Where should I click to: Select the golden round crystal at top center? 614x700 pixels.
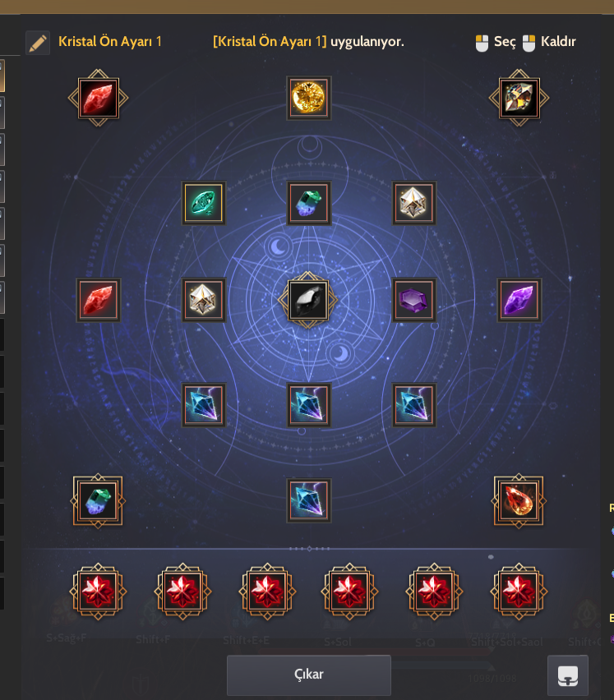pos(308,98)
